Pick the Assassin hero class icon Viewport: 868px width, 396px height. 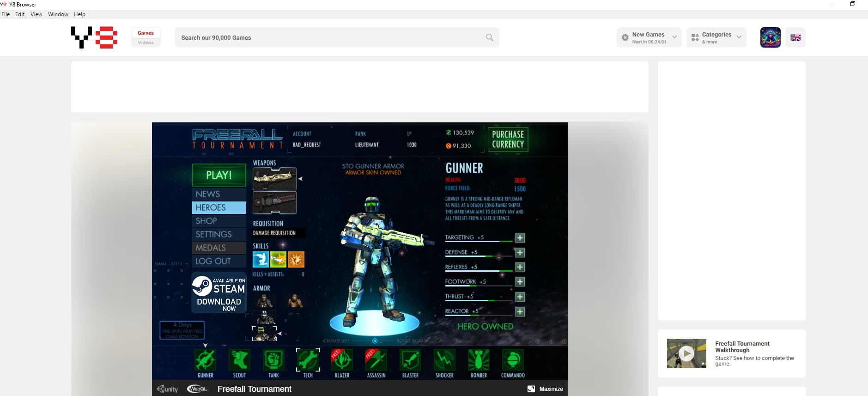tap(376, 360)
